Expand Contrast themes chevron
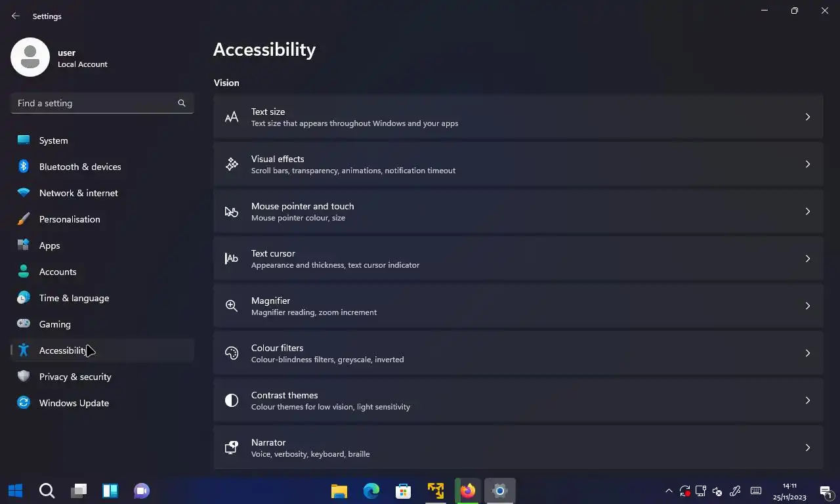Screen dimensions: 840x504 (x=808, y=400)
